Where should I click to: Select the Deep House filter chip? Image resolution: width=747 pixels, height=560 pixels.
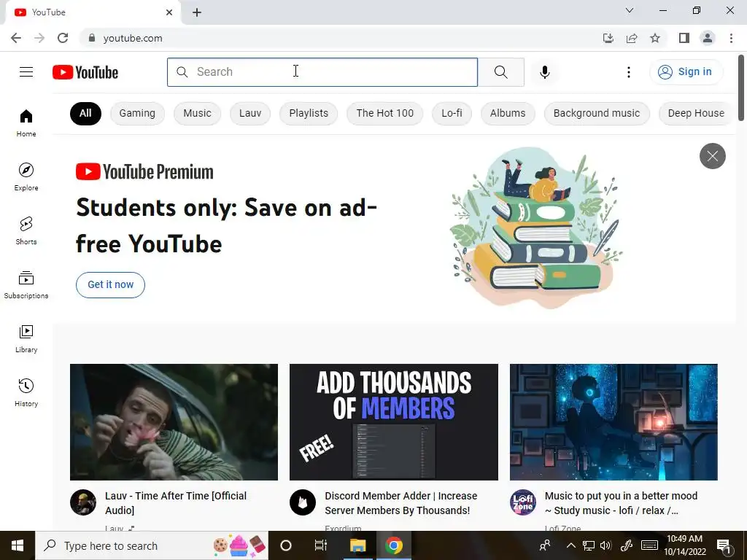[x=696, y=113]
